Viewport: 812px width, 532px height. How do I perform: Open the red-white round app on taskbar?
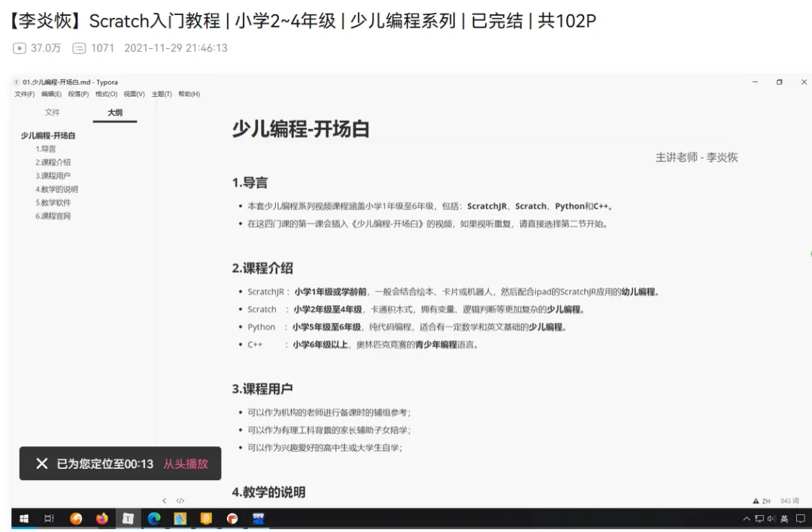point(232,518)
